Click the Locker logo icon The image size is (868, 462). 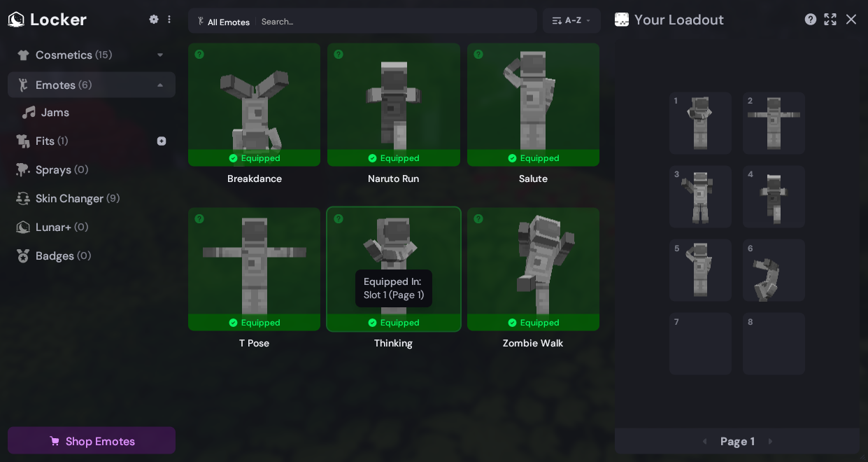[16, 20]
